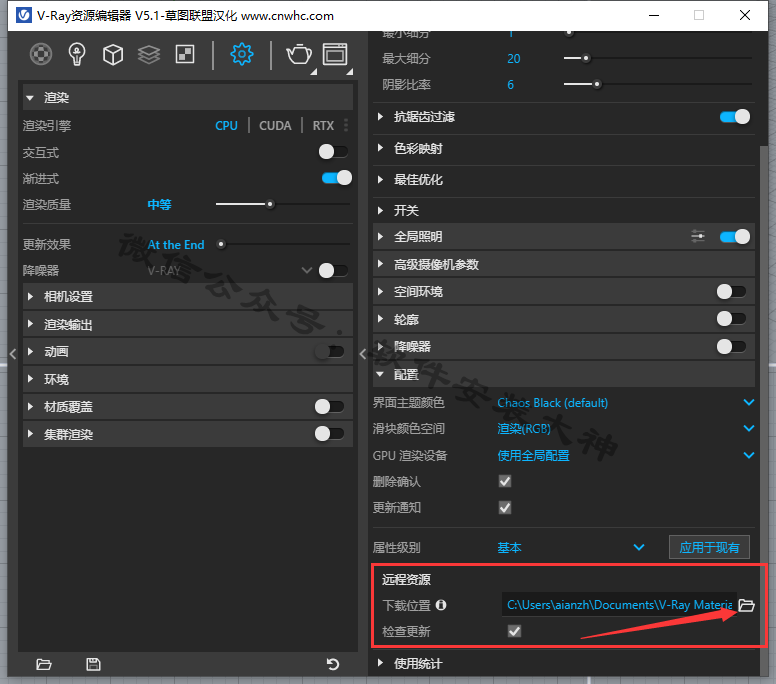The image size is (776, 684).
Task: Click the 最大细分 value 20
Action: click(x=514, y=58)
